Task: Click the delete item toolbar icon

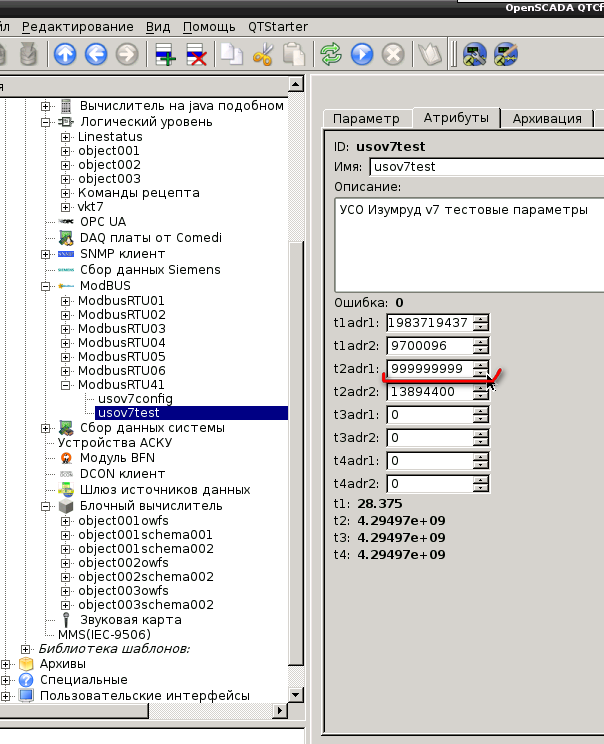Action: point(197,55)
